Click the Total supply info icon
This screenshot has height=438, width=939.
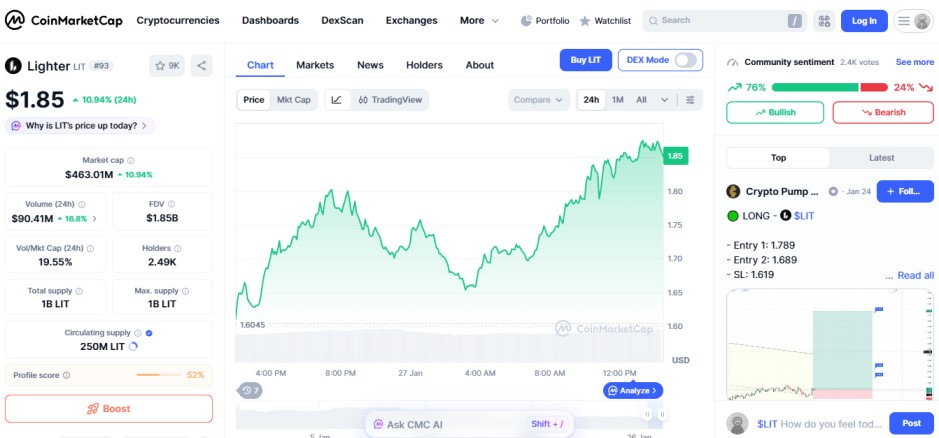point(79,291)
